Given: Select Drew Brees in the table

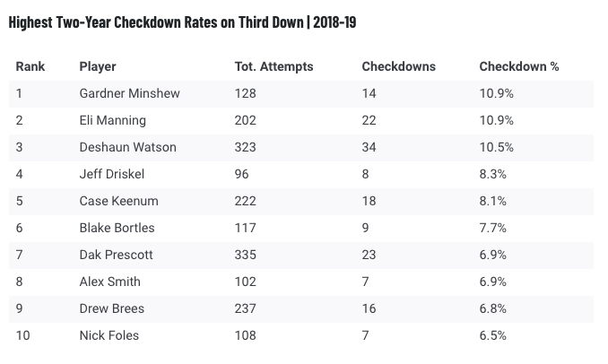Looking at the screenshot, I should 111,308.
